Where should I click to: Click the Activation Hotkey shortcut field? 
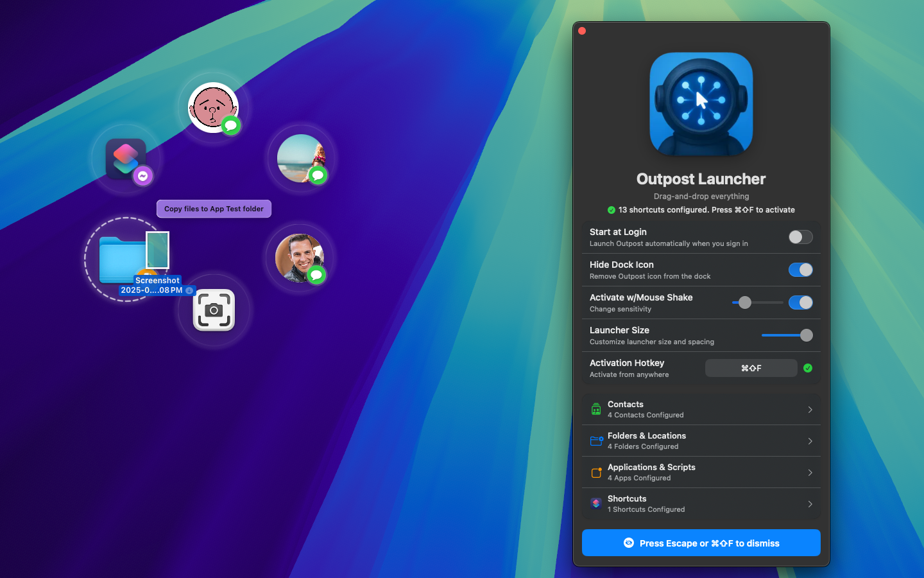tap(751, 368)
